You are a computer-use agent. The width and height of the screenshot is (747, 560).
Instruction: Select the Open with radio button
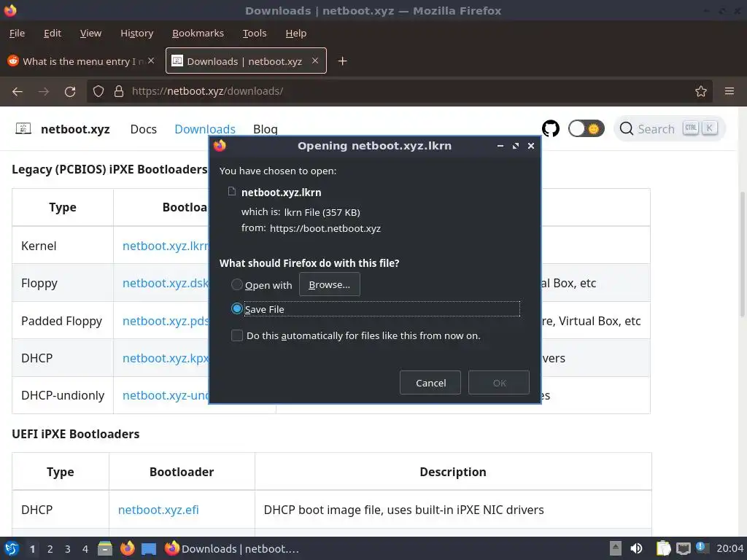pos(237,285)
